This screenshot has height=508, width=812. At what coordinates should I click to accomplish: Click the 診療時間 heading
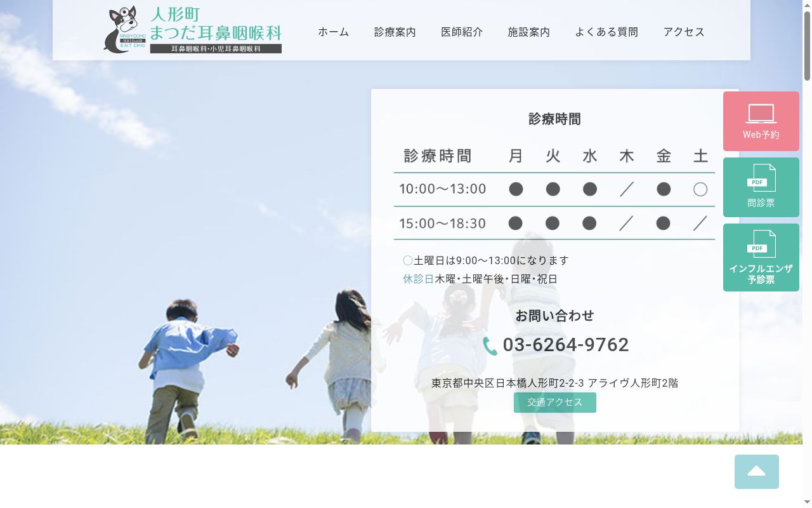click(555, 119)
